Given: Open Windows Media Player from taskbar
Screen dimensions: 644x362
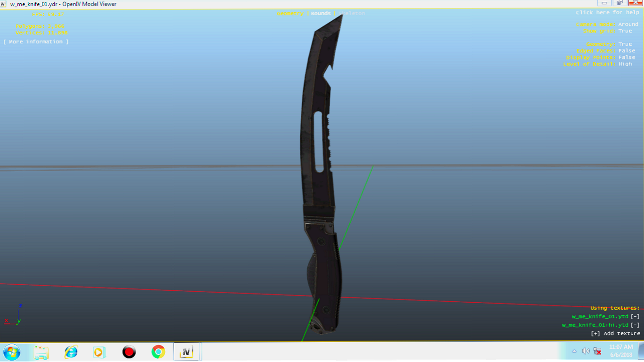Looking at the screenshot, I should click(99, 352).
